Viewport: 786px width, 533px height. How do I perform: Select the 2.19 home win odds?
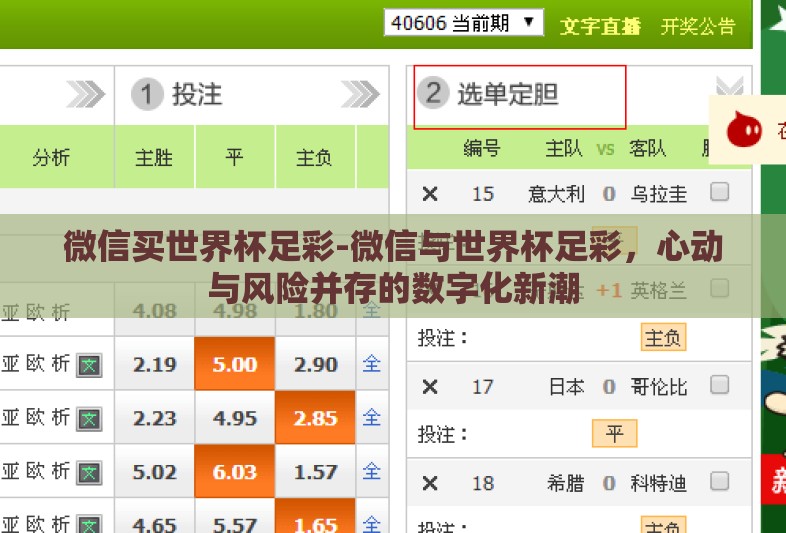[154, 364]
